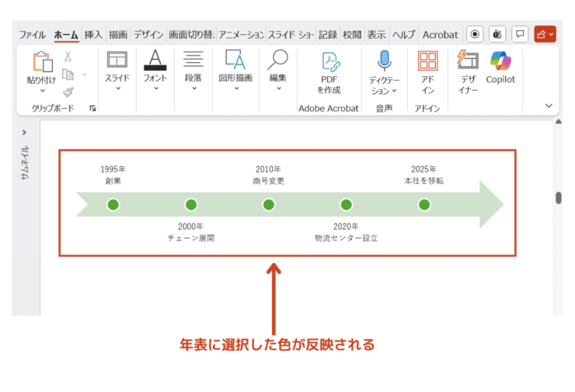Select the ホーム tab
The image size is (575, 392).
point(66,35)
